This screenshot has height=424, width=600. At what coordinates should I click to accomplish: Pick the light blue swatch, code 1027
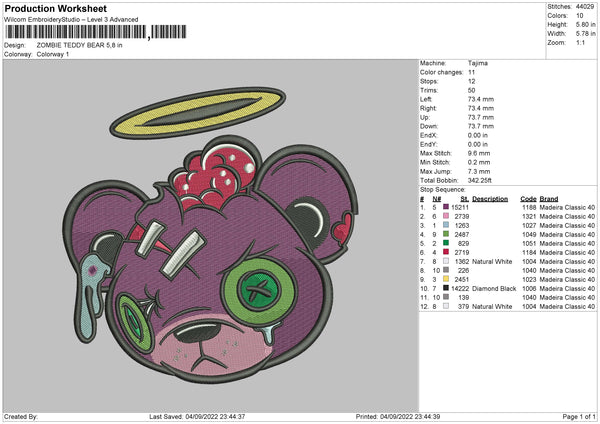tap(447, 226)
